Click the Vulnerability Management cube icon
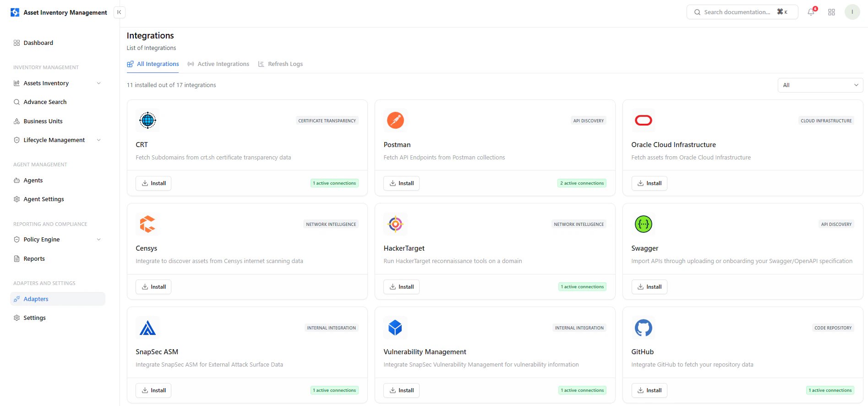Viewport: 868px width, 406px height. pyautogui.click(x=395, y=328)
